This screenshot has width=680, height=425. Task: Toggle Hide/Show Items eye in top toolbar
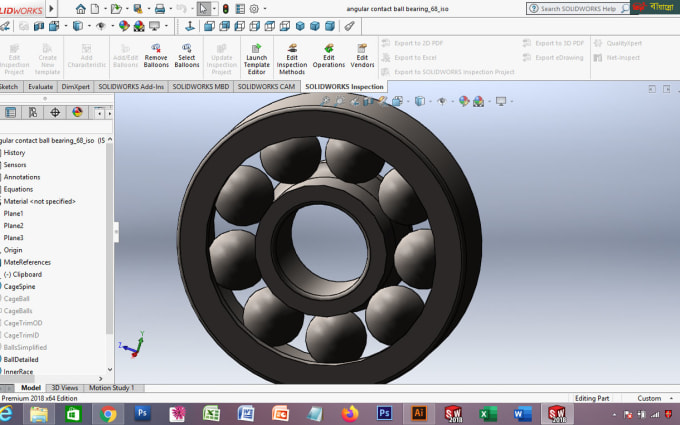coord(101,26)
